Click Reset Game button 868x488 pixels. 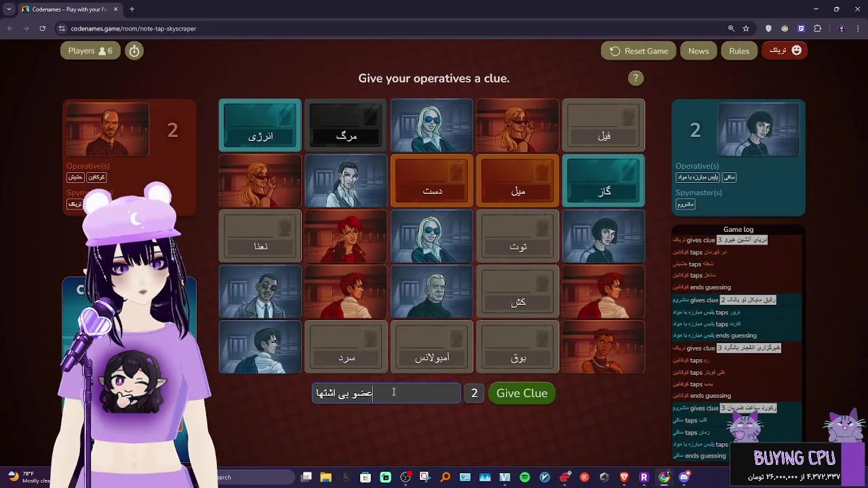[638, 51]
